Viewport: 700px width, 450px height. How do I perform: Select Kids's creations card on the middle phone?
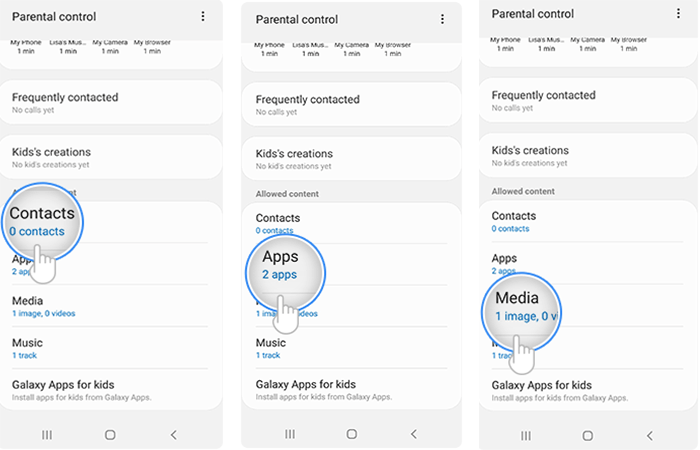351,159
